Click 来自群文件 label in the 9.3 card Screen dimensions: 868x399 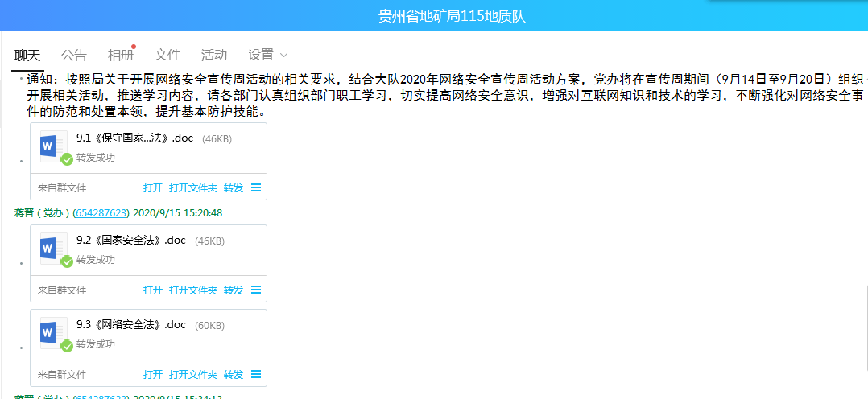click(62, 375)
